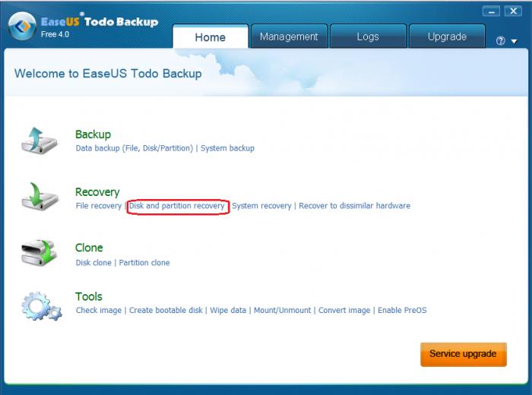532x395 pixels.
Task: Click the Backup drive icon
Action: 39,141
